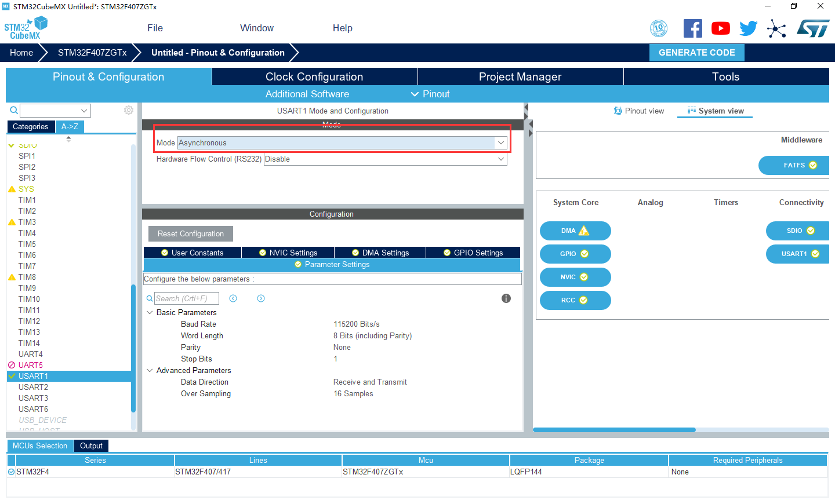Open the RCC system core button
835x504 pixels.
(x=575, y=300)
